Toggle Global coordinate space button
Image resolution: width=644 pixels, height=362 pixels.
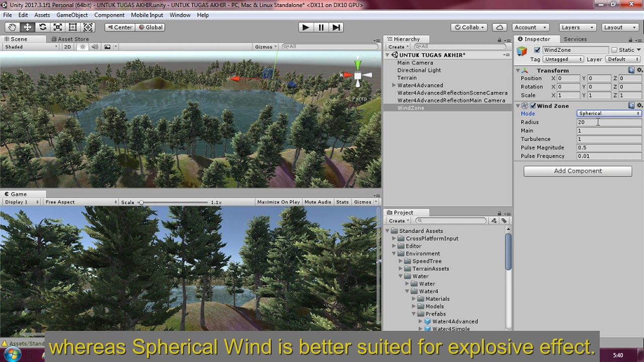150,27
